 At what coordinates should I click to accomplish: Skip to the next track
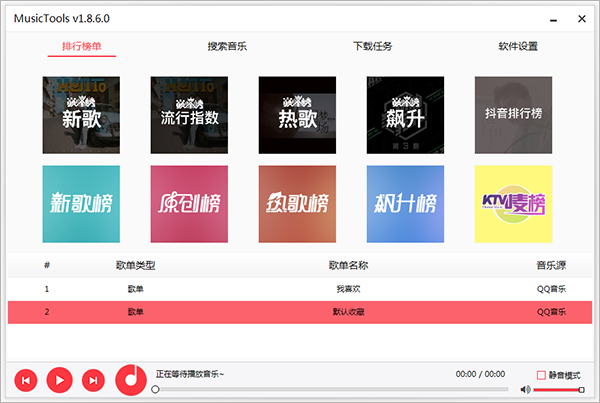click(x=92, y=379)
